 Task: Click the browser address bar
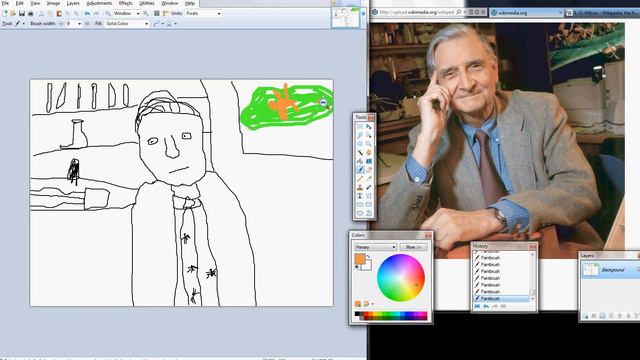(417, 12)
